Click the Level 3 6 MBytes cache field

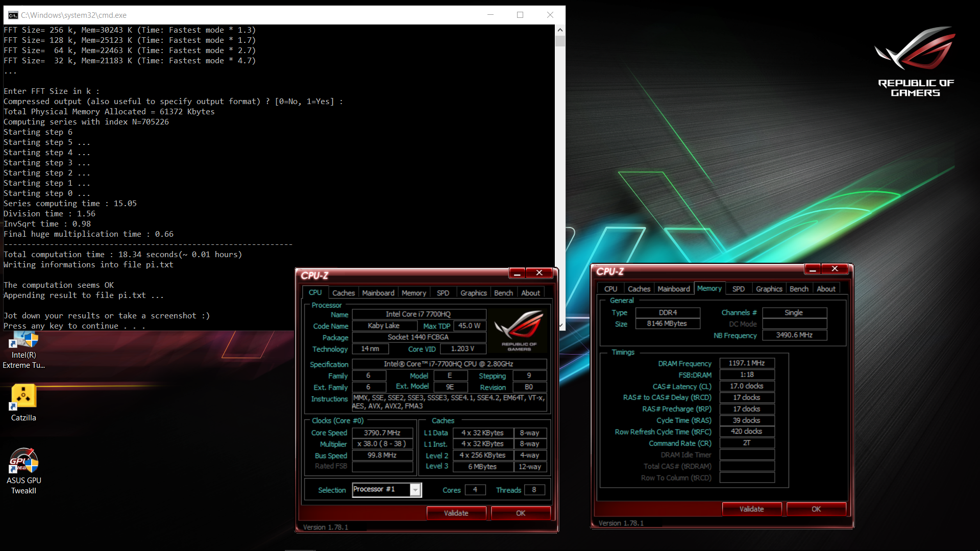pyautogui.click(x=482, y=466)
